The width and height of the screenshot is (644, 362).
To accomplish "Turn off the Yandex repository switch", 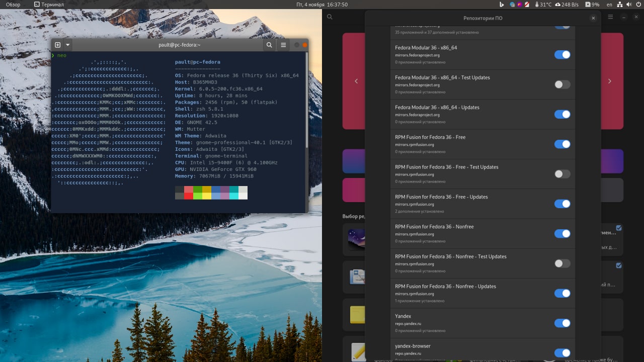I will tap(562, 323).
